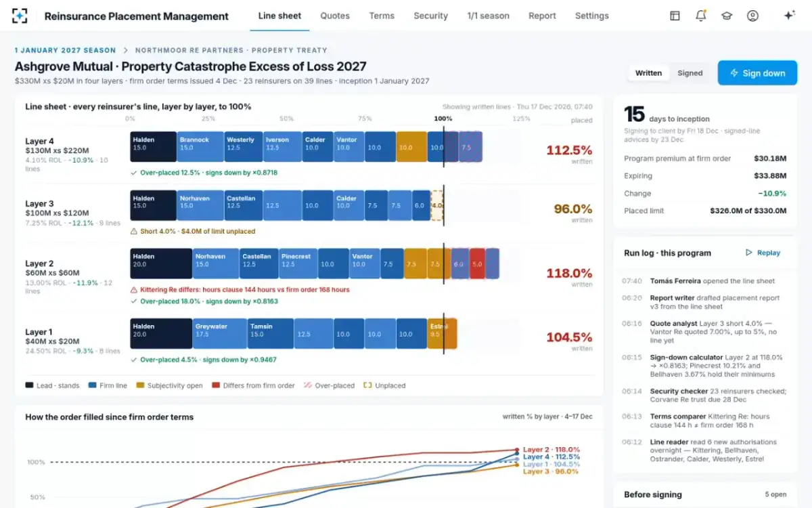Screen dimensions: 812x508
Task: Switch view to Written
Action: click(648, 73)
